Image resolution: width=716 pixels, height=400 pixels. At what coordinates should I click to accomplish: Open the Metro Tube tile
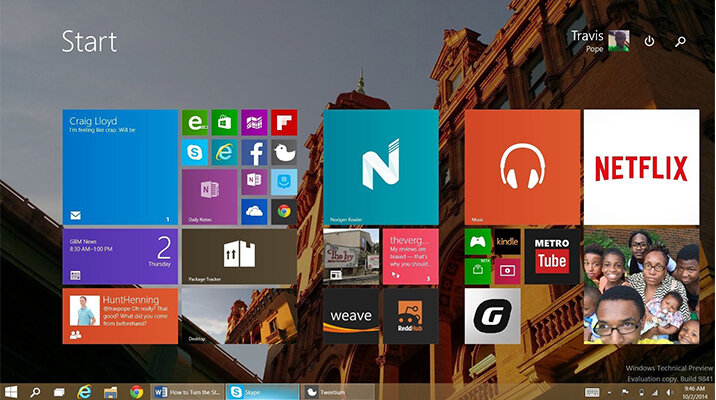(552, 257)
